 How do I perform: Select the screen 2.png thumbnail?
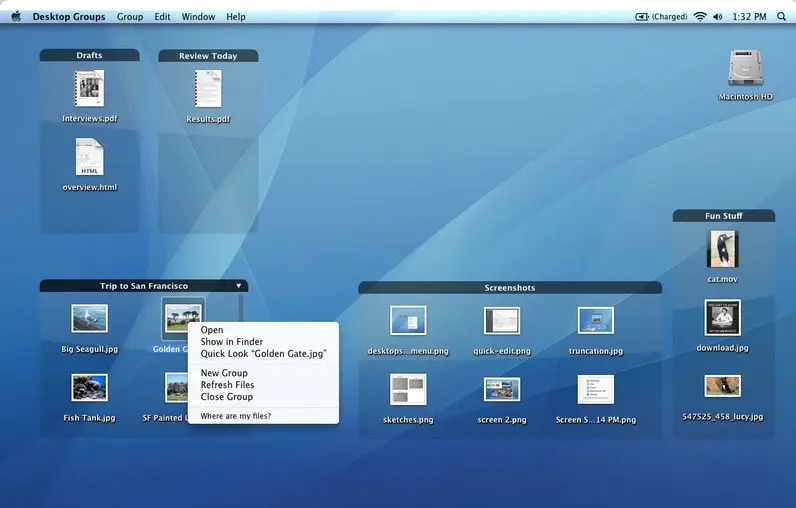point(502,389)
